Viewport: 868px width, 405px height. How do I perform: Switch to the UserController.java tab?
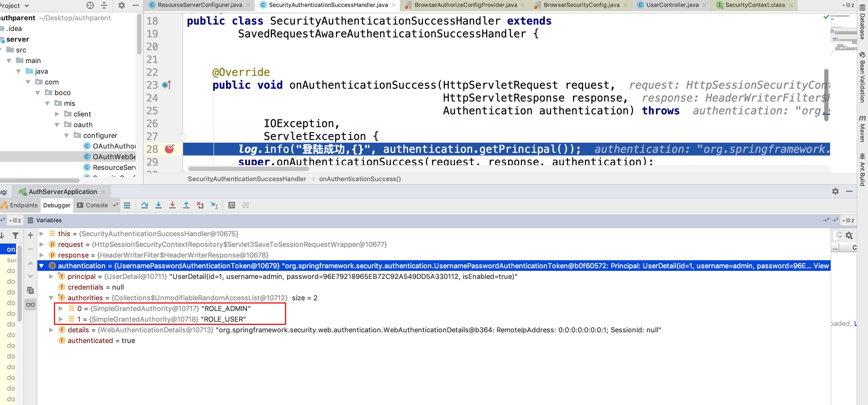(672, 5)
